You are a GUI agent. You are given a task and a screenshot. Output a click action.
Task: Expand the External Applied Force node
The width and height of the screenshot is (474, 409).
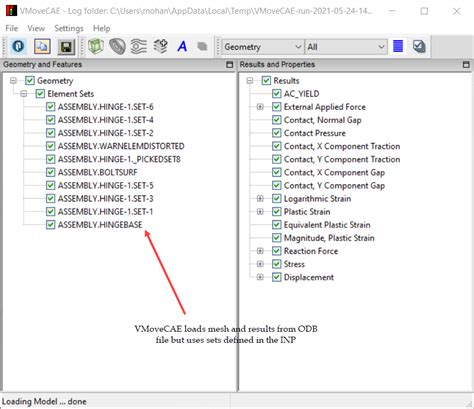[x=260, y=107]
